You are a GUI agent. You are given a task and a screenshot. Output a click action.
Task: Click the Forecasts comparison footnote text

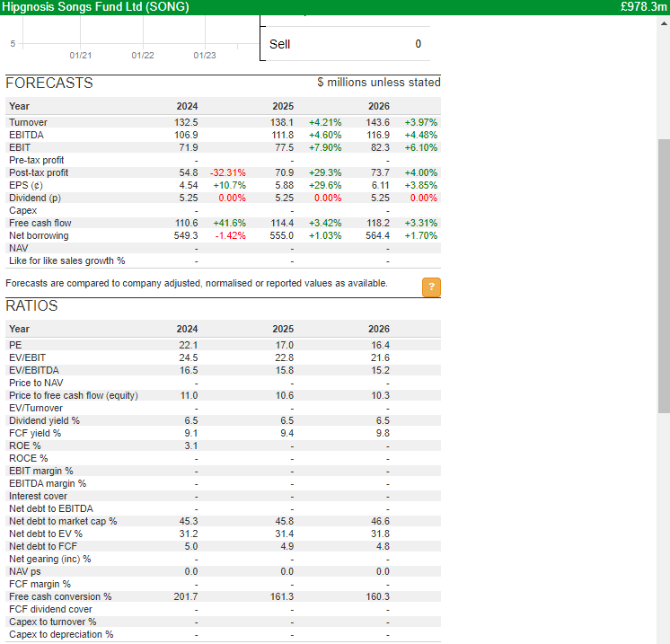pyautogui.click(x=197, y=283)
